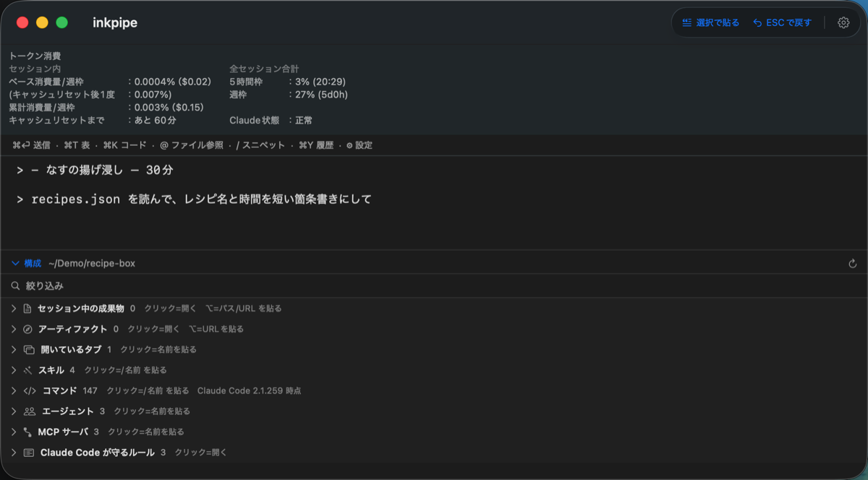Click the 0.0004% ($0.02) value
This screenshot has width=868, height=480.
pyautogui.click(x=173, y=82)
